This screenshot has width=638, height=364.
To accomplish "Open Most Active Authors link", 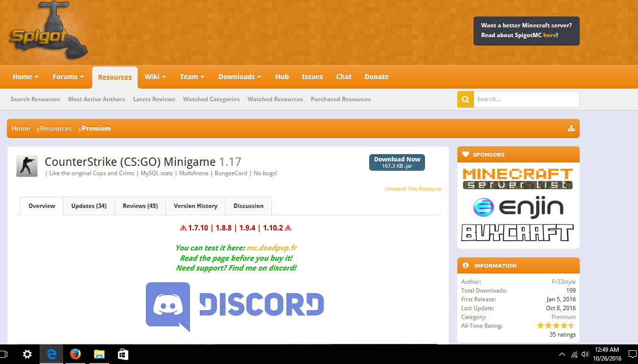I will [x=96, y=99].
